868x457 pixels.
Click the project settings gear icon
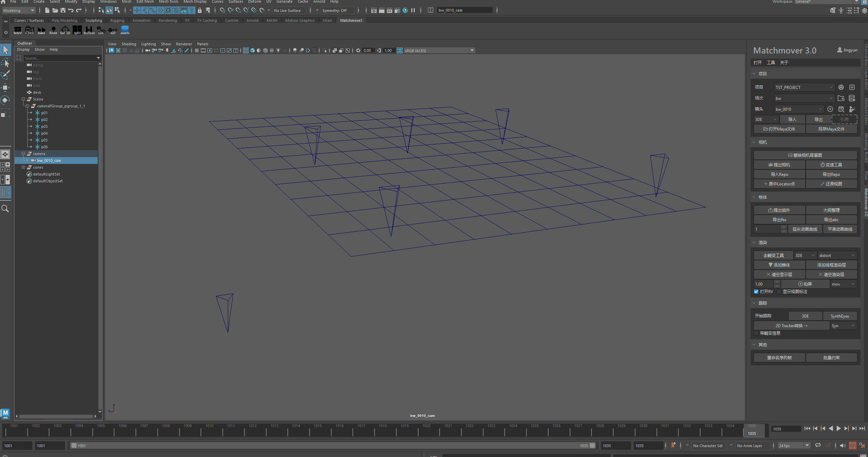pos(841,87)
